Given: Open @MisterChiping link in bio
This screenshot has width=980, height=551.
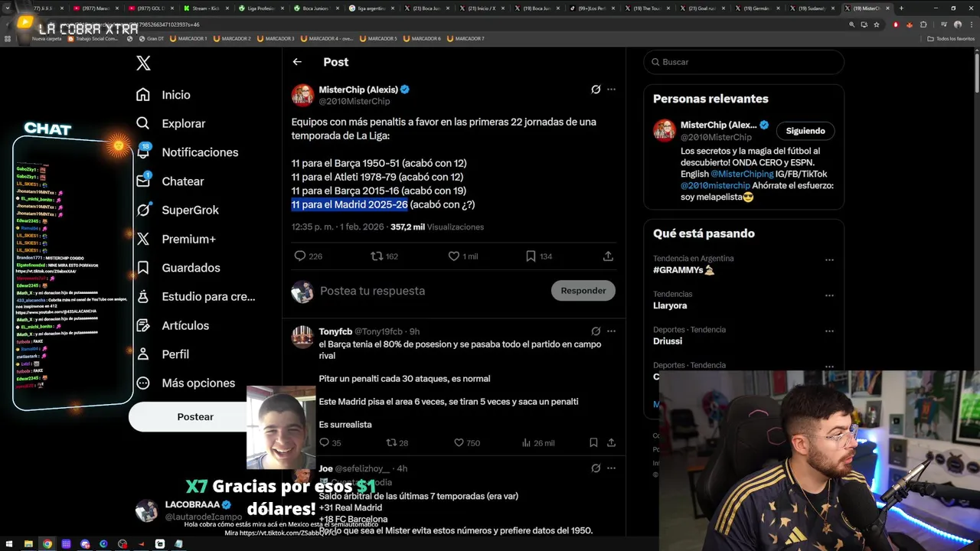Looking at the screenshot, I should pyautogui.click(x=742, y=174).
